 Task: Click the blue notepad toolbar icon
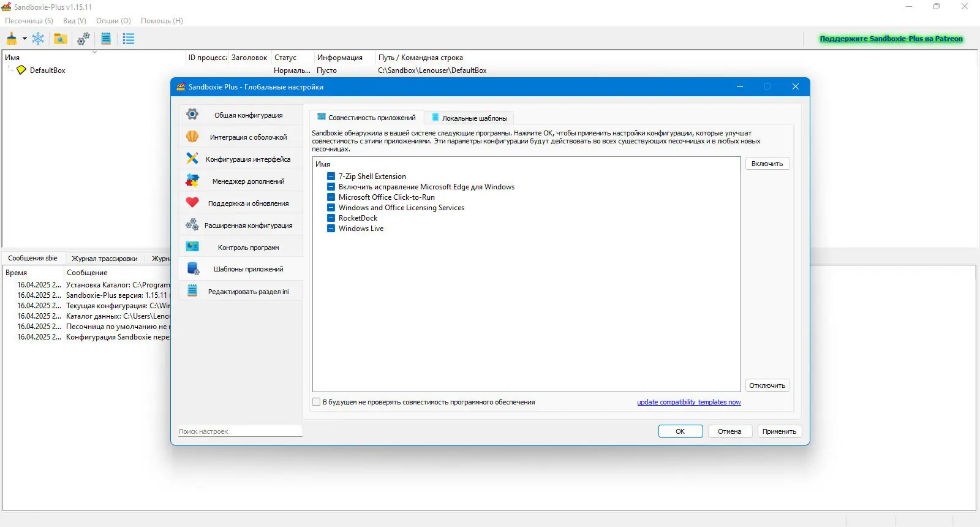coord(106,39)
